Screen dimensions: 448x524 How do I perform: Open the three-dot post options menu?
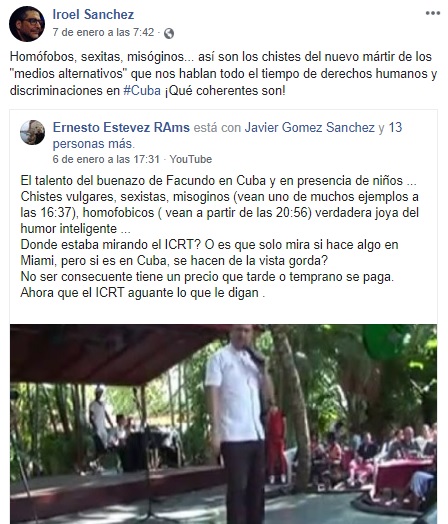pyautogui.click(x=433, y=13)
